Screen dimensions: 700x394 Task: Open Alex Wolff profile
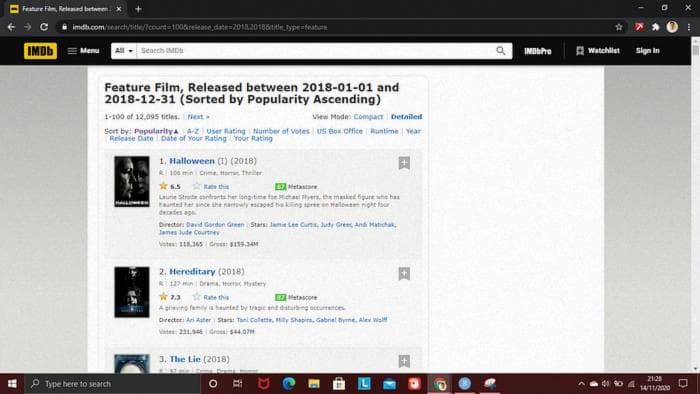373,320
